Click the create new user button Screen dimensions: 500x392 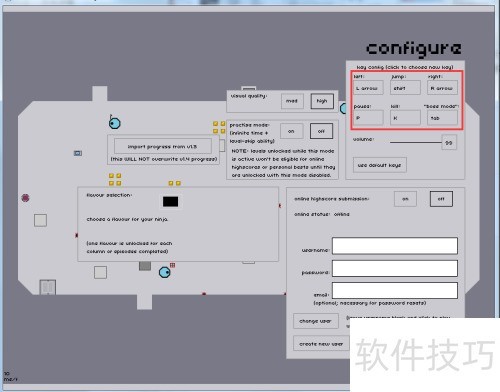point(321,344)
